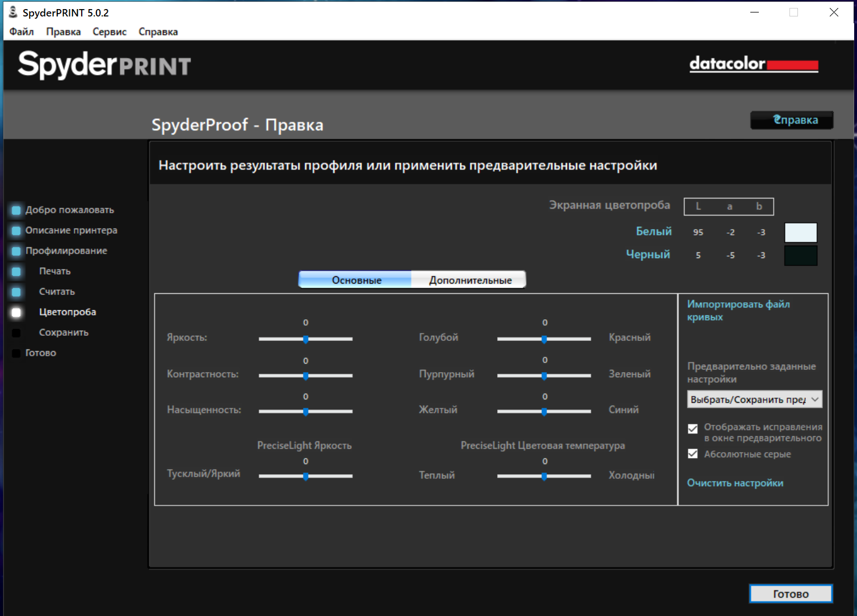Image resolution: width=857 pixels, height=616 pixels.
Task: Minimize the SpyderPRINT window
Action: pos(754,12)
